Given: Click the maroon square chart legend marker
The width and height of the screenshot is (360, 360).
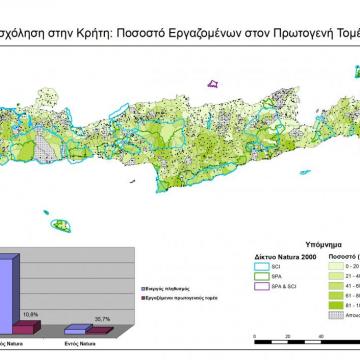Looking at the screenshot, I should tap(143, 298).
